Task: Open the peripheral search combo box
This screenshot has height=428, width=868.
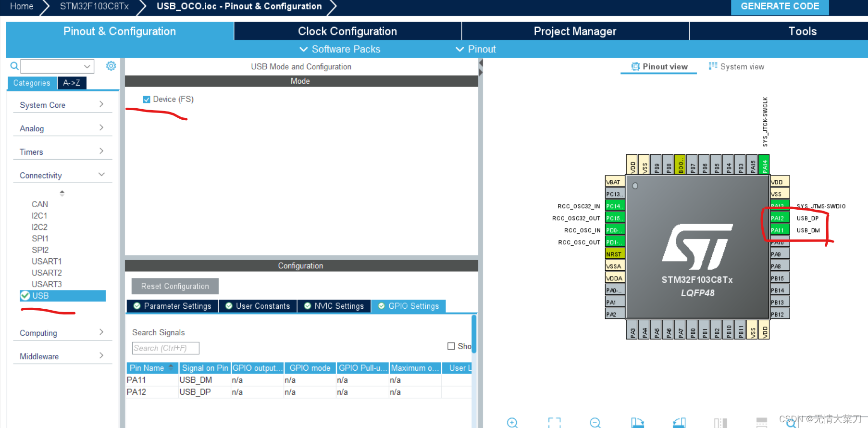Action: (57, 66)
